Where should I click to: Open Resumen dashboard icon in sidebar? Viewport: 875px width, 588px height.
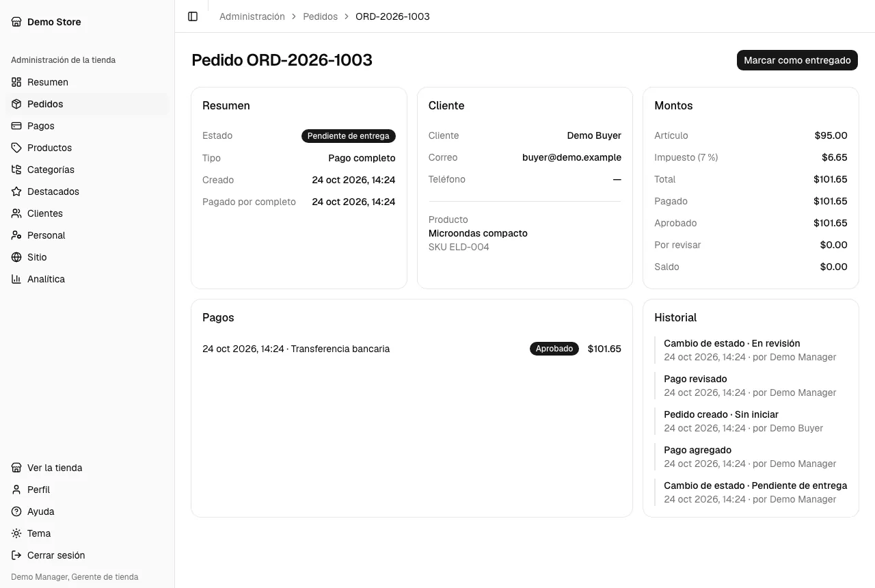pos(16,82)
